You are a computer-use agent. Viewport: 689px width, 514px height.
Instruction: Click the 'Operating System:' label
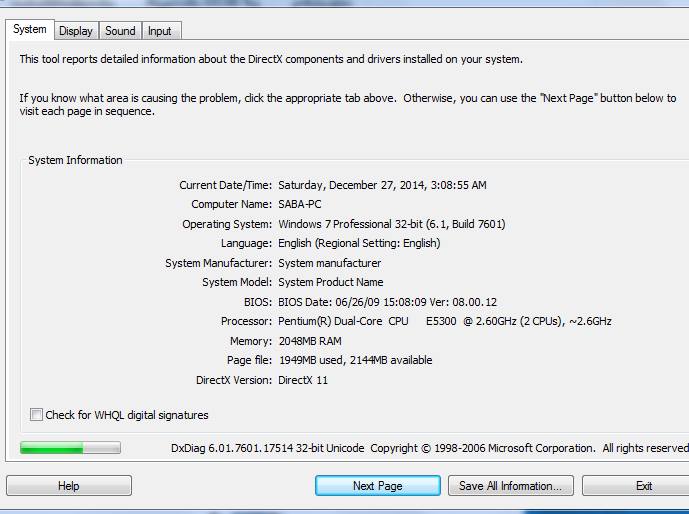click(x=227, y=224)
